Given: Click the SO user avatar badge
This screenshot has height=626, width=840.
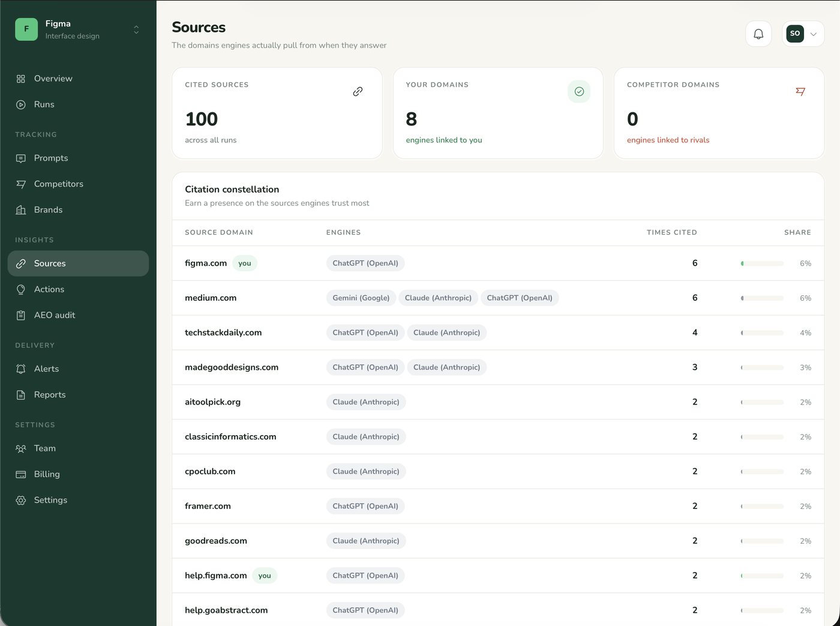Looking at the screenshot, I should coord(795,34).
